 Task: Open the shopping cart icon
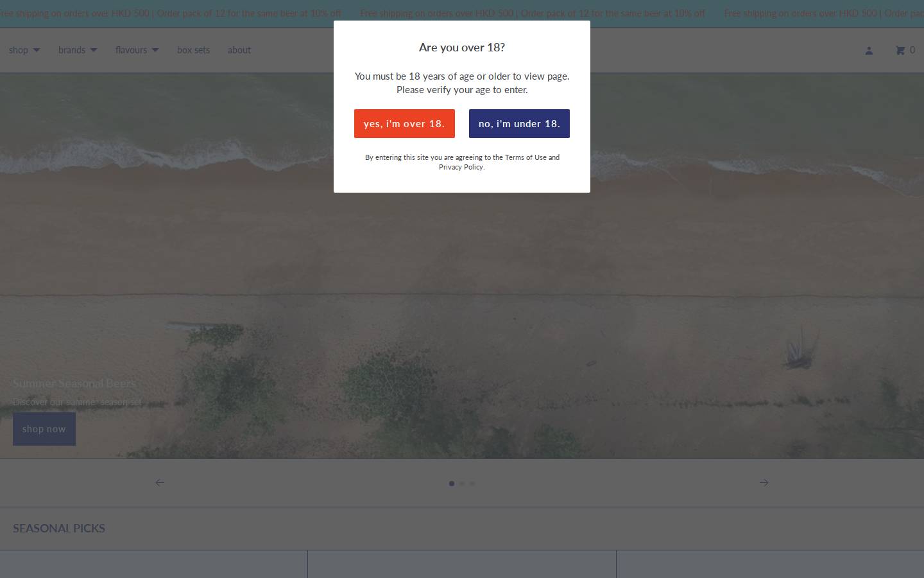[x=900, y=50]
